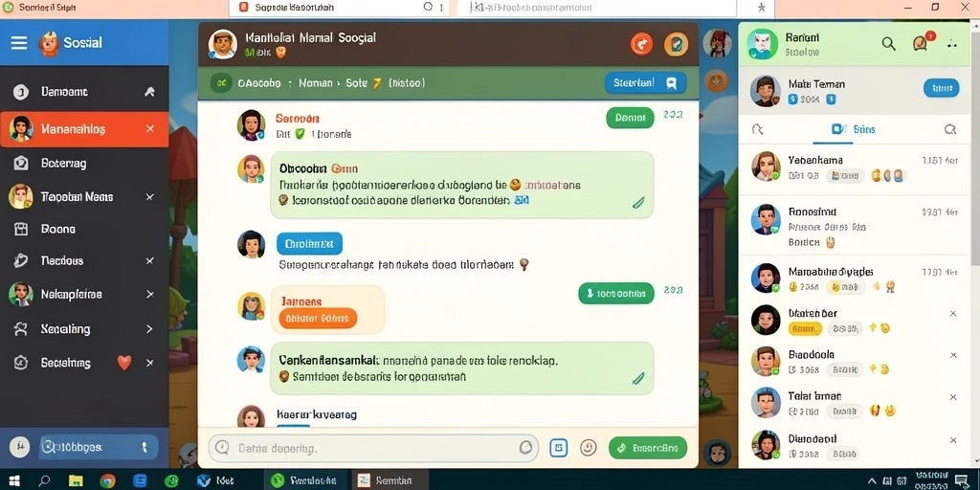Image resolution: width=980 pixels, height=490 pixels.
Task: Click the Sosial mascot logo
Action: tap(49, 43)
